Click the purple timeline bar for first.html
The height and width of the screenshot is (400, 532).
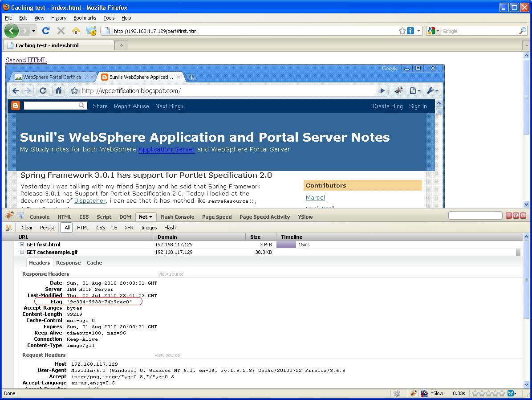tap(286, 245)
